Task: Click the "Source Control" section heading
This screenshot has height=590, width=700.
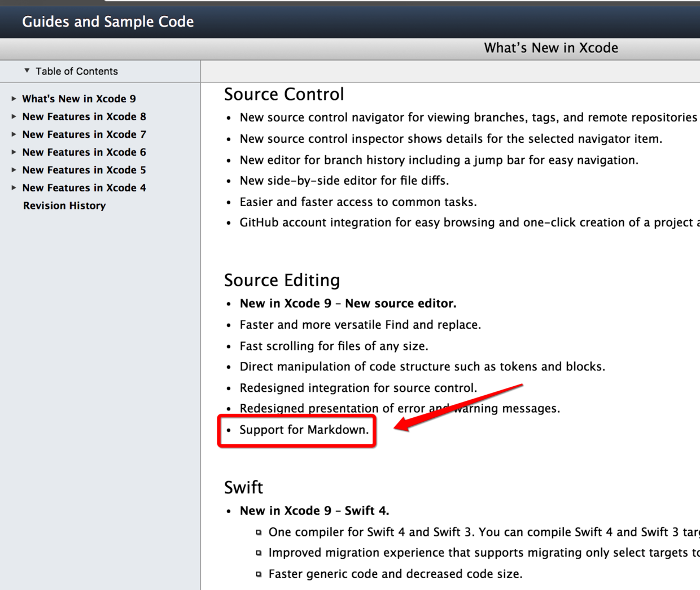Action: (284, 94)
